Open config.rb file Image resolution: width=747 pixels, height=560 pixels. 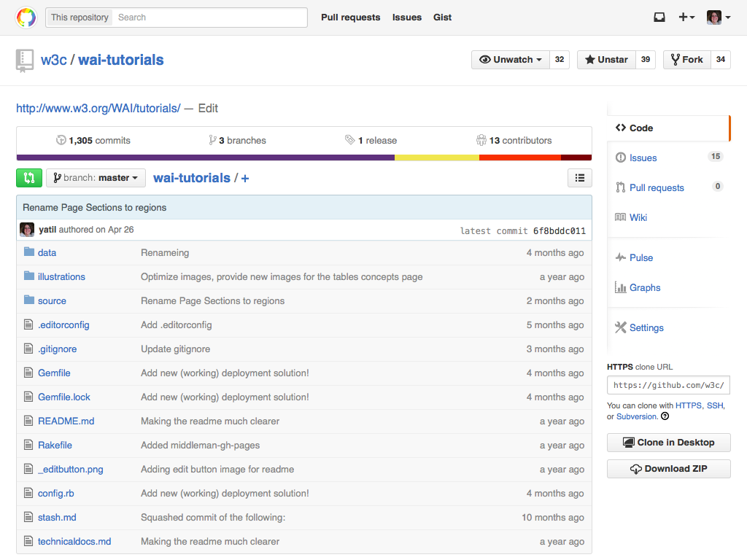click(x=55, y=494)
